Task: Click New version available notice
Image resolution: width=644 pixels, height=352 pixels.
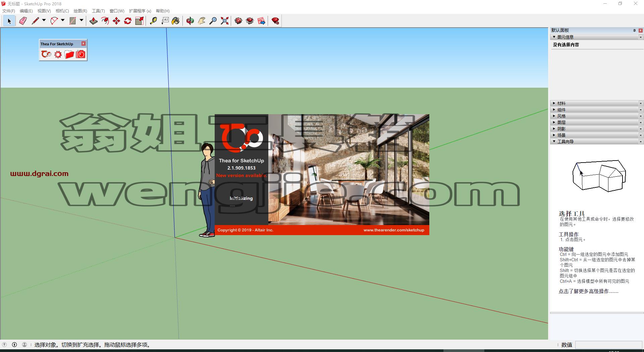Action: tap(241, 175)
